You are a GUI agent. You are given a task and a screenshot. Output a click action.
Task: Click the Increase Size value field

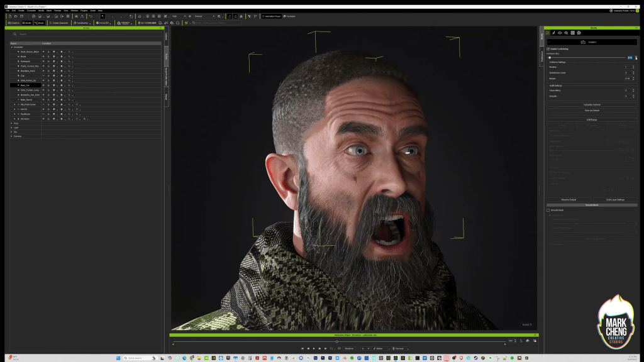630,57
